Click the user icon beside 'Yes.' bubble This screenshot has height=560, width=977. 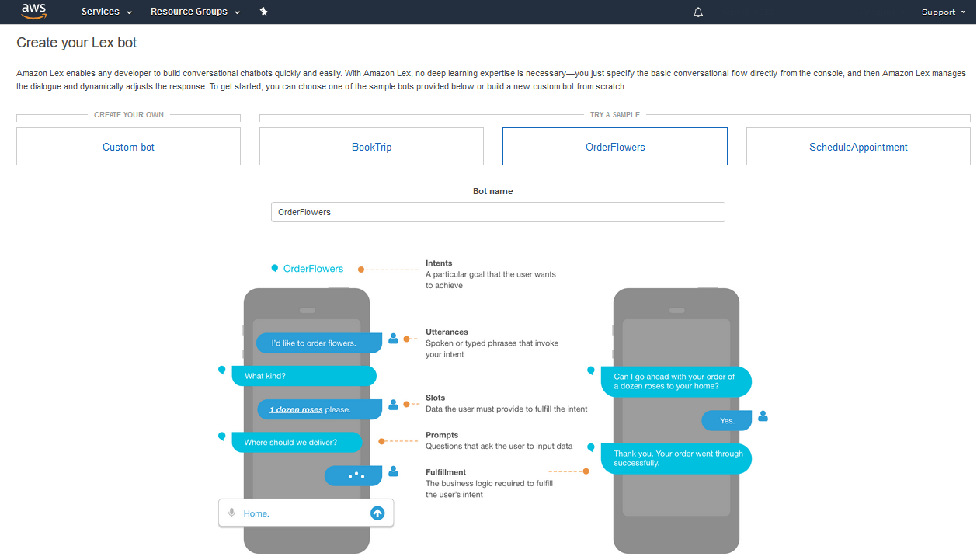click(x=763, y=416)
